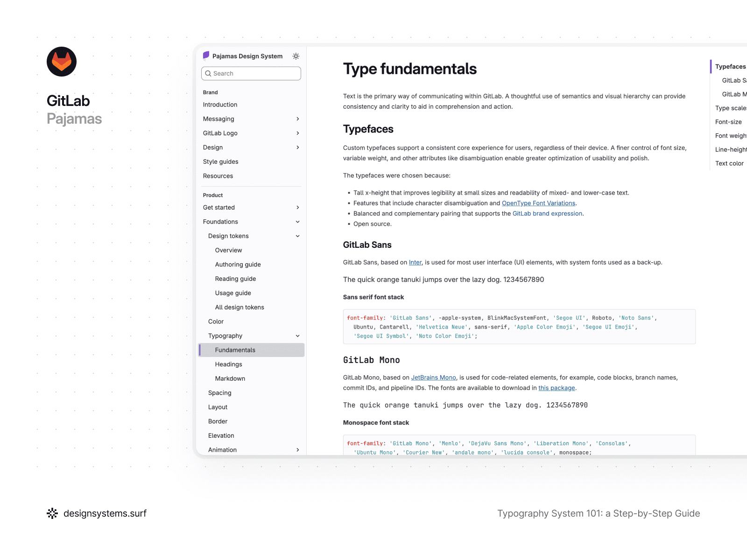747x560 pixels.
Task: Follow the Inter link
Action: tap(415, 262)
